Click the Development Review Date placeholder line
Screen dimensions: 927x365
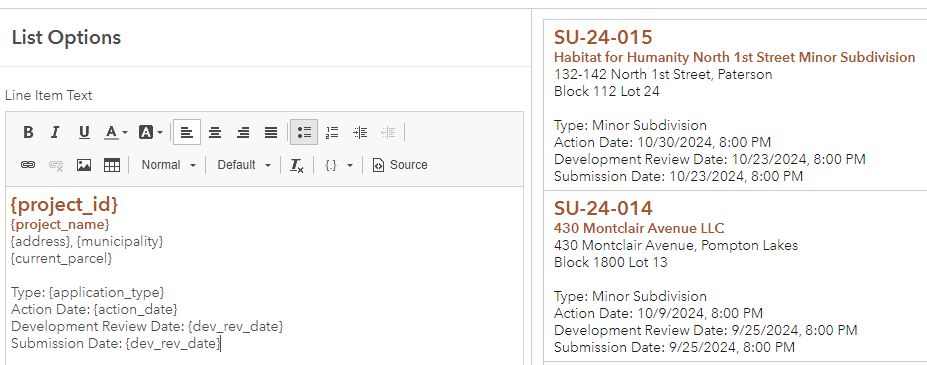147,326
